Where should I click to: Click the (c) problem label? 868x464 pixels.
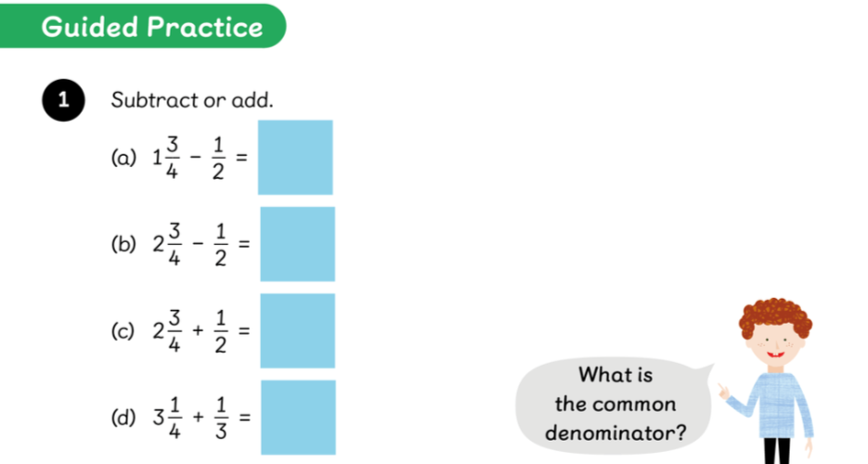click(x=123, y=331)
